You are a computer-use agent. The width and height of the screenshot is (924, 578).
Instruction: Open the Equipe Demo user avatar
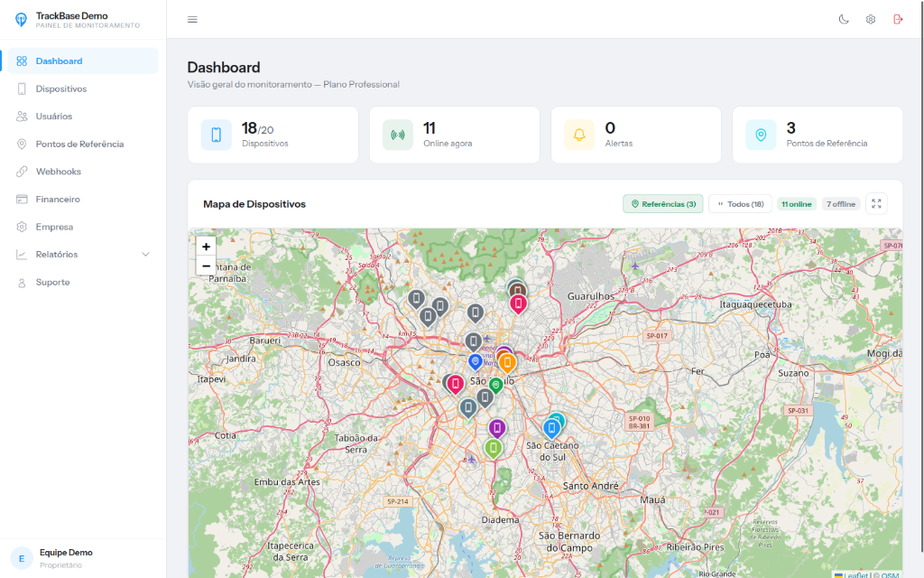pos(22,558)
